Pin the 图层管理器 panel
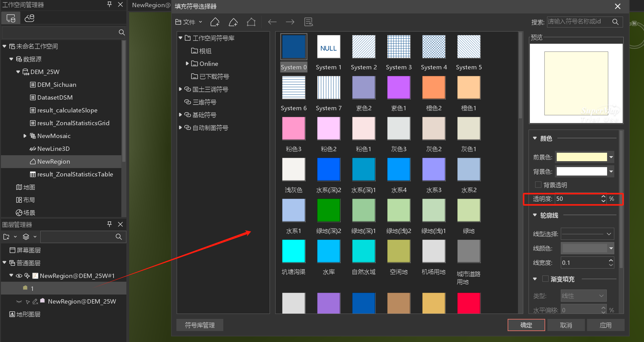644x342 pixels. 109,224
